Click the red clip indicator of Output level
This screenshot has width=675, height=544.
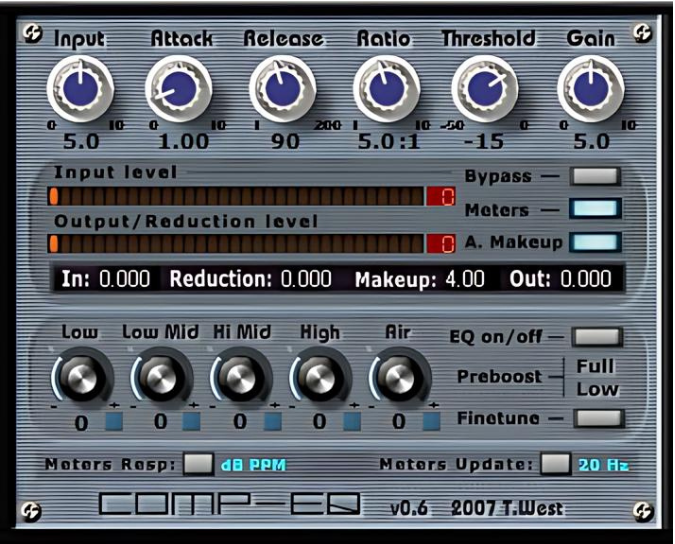tap(441, 244)
